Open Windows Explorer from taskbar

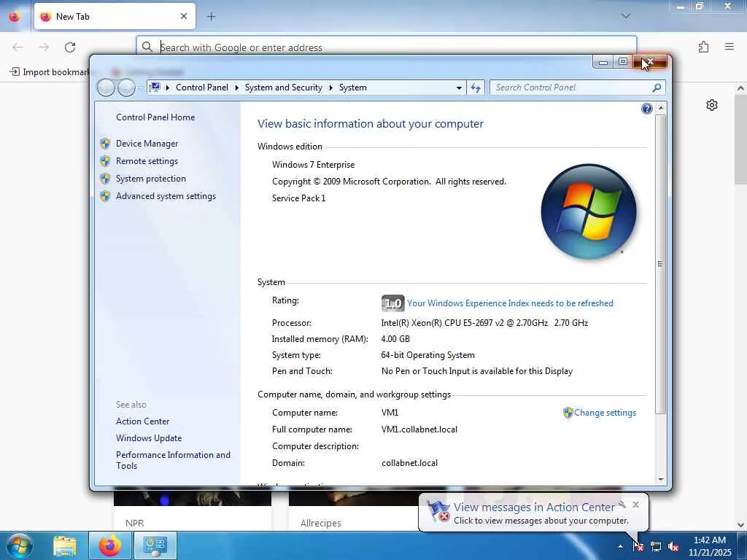(x=65, y=546)
